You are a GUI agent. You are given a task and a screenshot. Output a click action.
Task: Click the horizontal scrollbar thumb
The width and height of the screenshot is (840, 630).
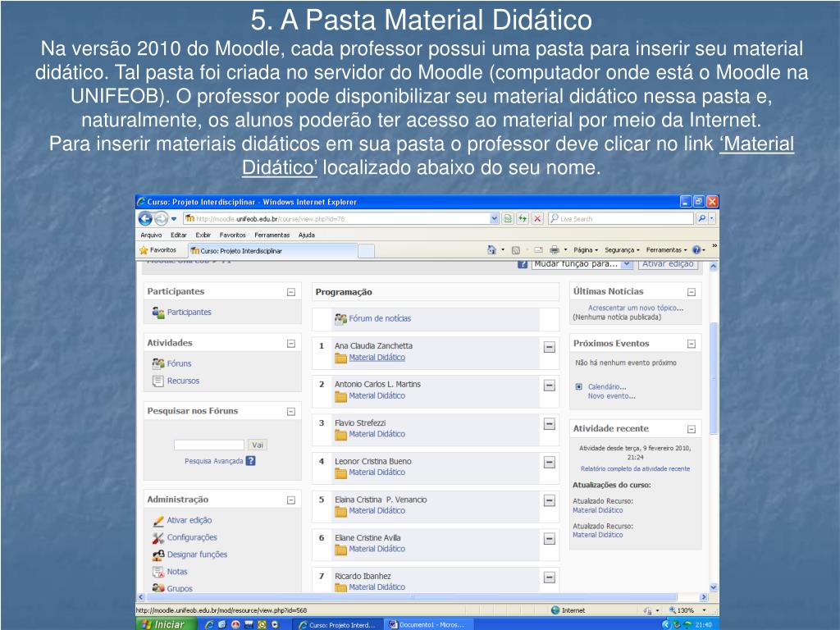click(412, 597)
